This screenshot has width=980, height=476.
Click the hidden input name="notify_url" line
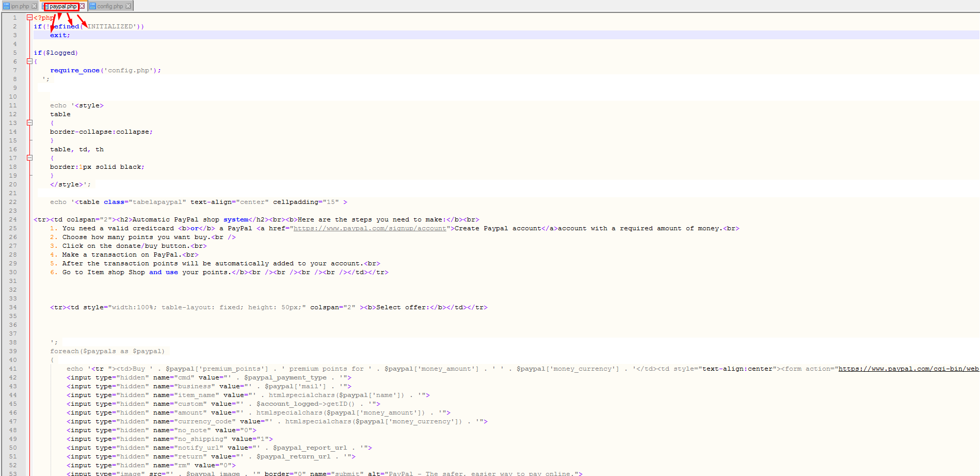point(219,448)
